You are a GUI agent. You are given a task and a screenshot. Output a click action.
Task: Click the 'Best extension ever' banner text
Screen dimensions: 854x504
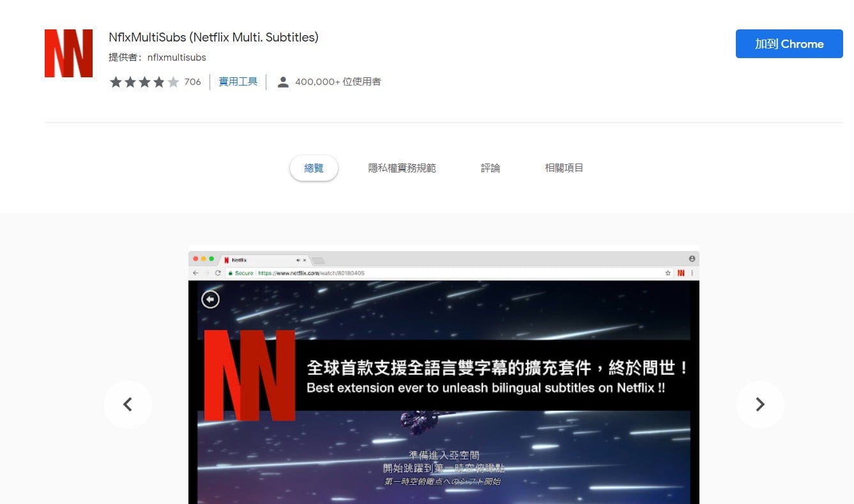[x=485, y=388]
